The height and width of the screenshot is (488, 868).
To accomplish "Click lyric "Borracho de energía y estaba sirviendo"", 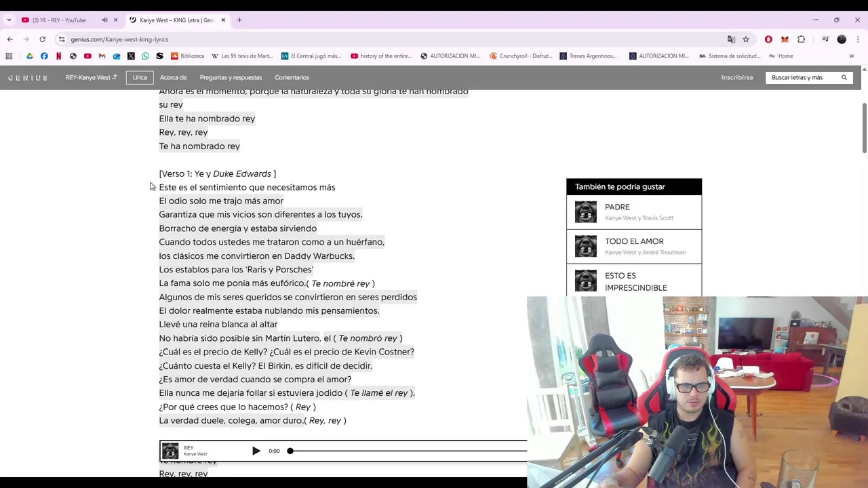I will tap(238, 228).
